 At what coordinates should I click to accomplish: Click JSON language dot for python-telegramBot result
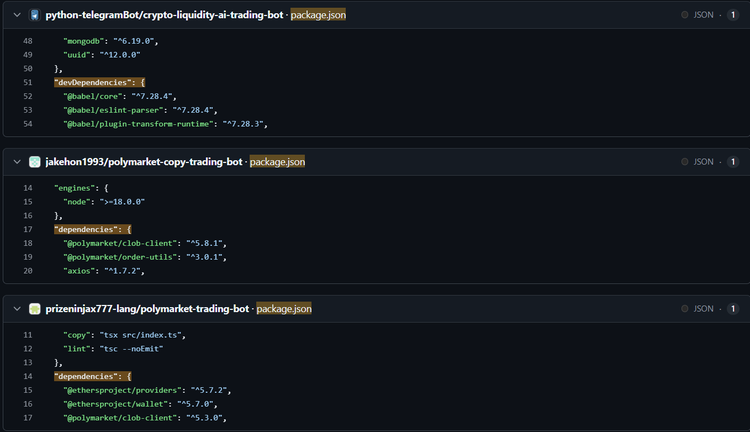[x=684, y=15]
